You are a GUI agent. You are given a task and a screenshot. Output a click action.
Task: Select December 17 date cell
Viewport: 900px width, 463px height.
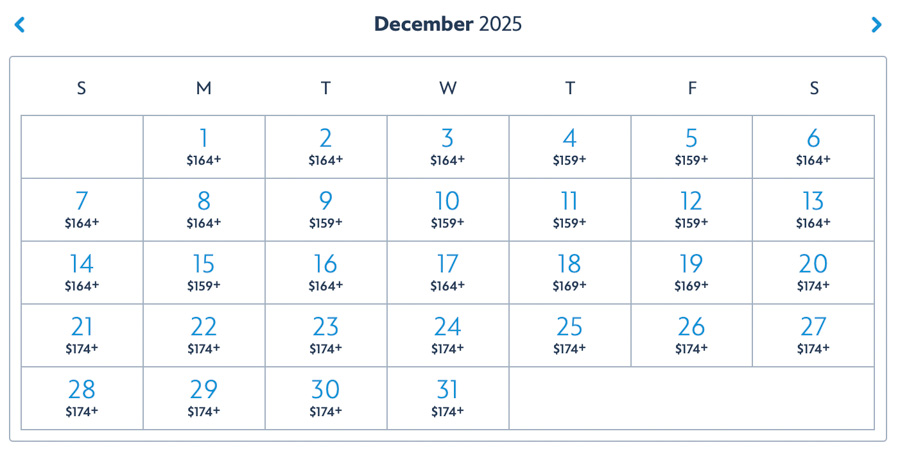tap(448, 272)
